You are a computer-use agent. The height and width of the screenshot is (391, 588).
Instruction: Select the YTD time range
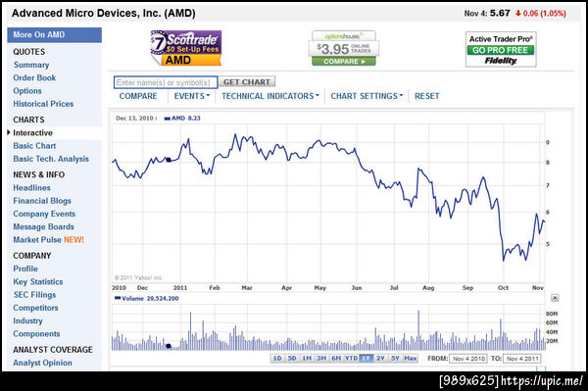(351, 359)
